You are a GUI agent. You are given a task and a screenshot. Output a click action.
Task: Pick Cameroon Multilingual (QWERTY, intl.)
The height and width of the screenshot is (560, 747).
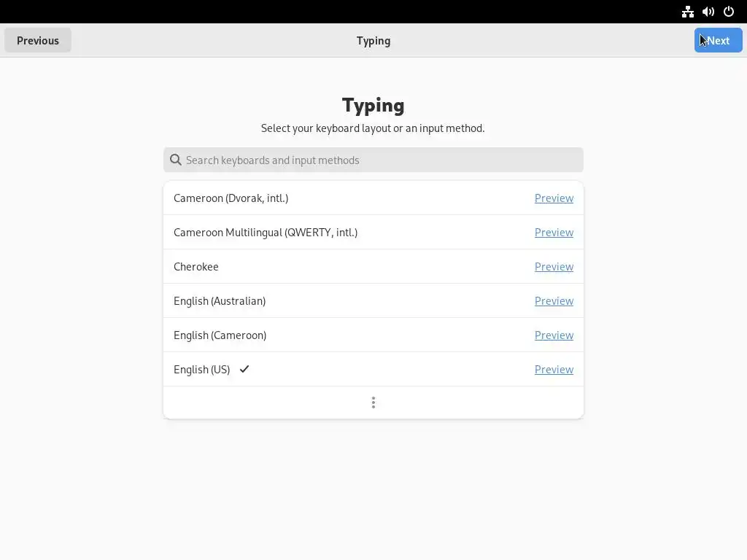click(x=266, y=232)
